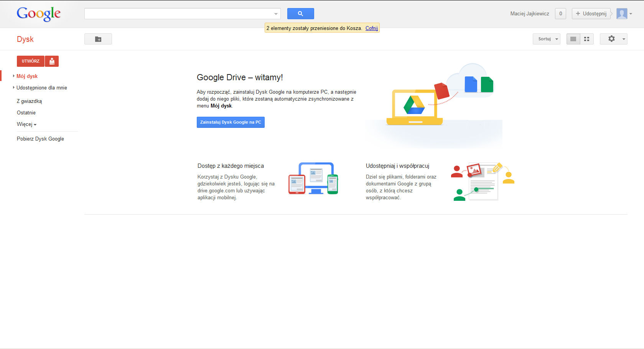Click the red UTWÓRZ button
The height and width of the screenshot is (349, 644).
[x=31, y=61]
